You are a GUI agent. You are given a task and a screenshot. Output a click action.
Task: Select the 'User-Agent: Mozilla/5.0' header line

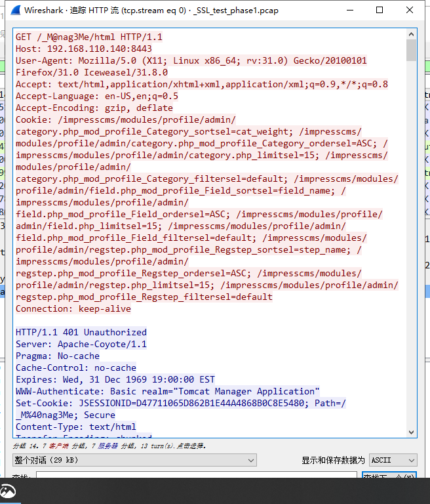coord(191,61)
